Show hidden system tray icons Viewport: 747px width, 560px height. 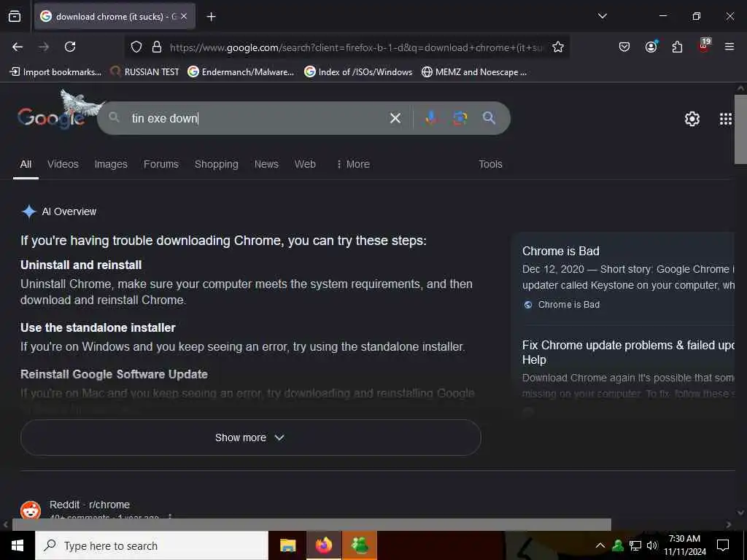click(600, 545)
